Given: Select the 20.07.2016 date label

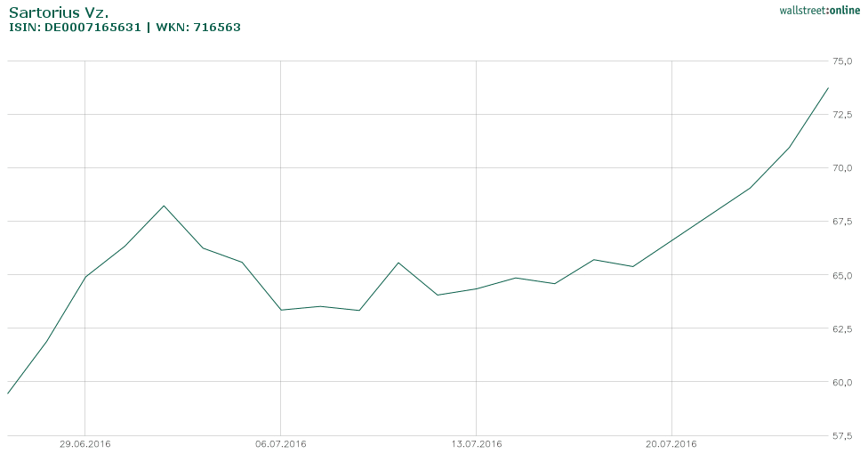Looking at the screenshot, I should tap(671, 443).
